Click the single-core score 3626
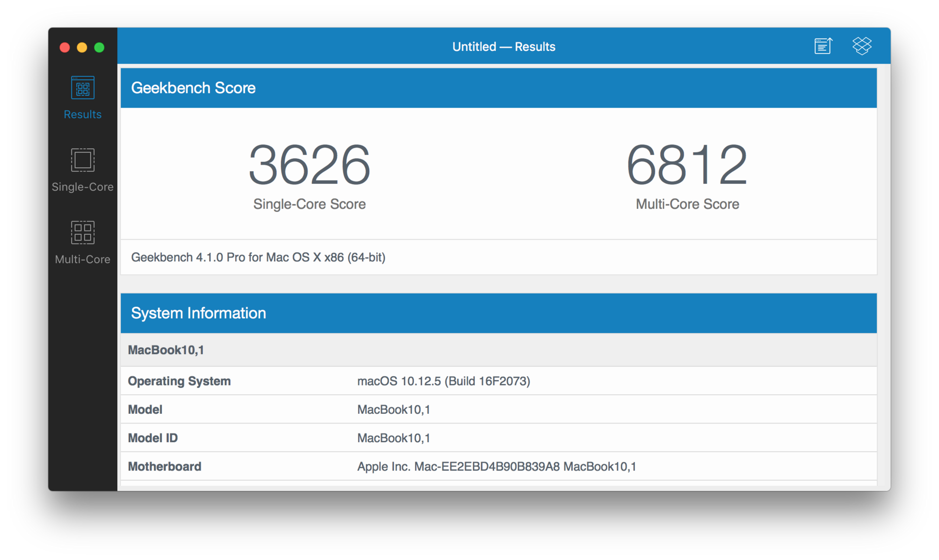Screen dimensions: 939x560 click(x=309, y=165)
